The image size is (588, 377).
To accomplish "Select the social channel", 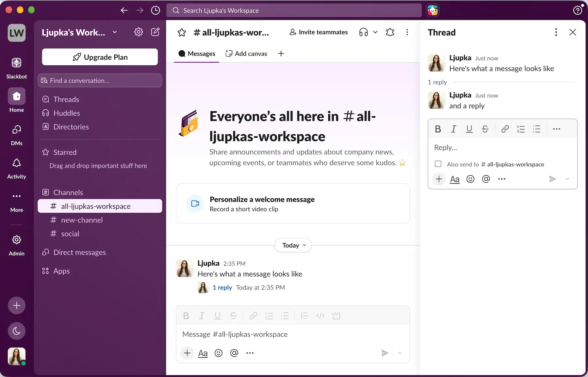I will [100, 234].
